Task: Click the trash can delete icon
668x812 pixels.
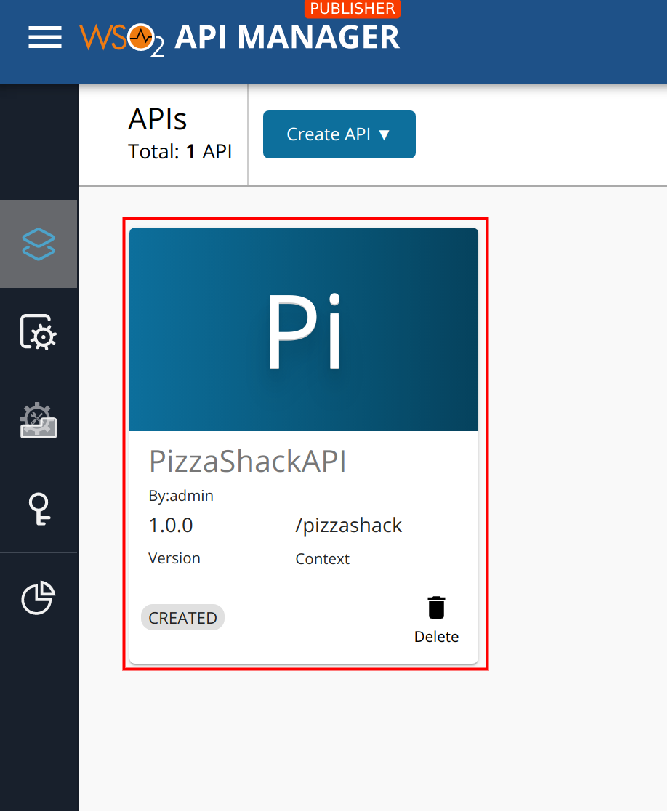Action: point(436,608)
